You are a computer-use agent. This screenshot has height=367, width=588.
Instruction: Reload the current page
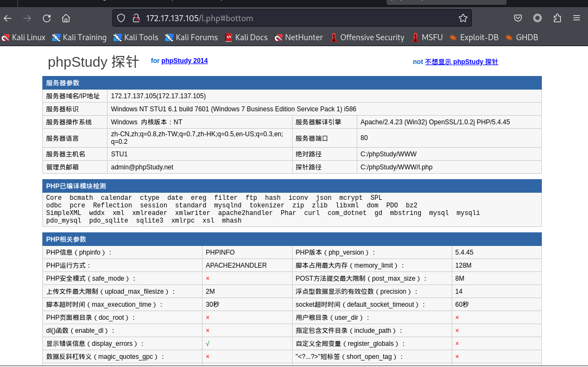coord(47,18)
